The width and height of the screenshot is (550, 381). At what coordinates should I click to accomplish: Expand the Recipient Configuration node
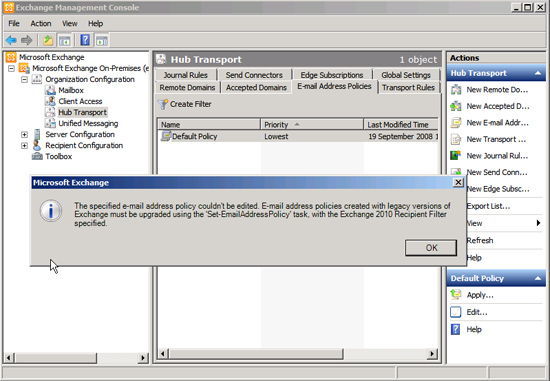[x=24, y=145]
